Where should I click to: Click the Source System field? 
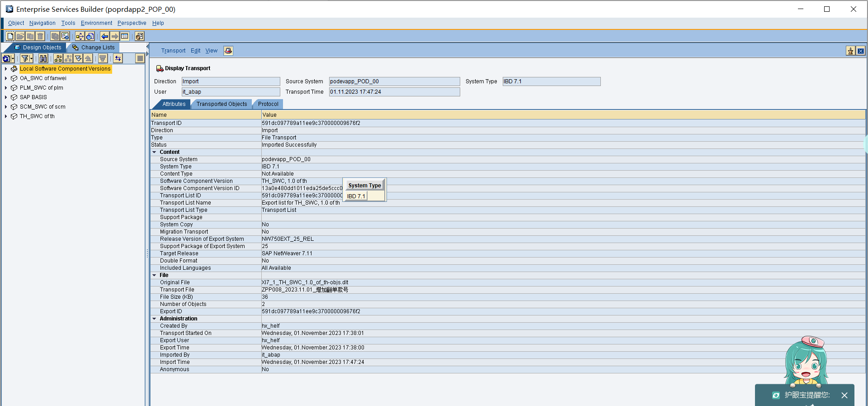[x=394, y=81]
